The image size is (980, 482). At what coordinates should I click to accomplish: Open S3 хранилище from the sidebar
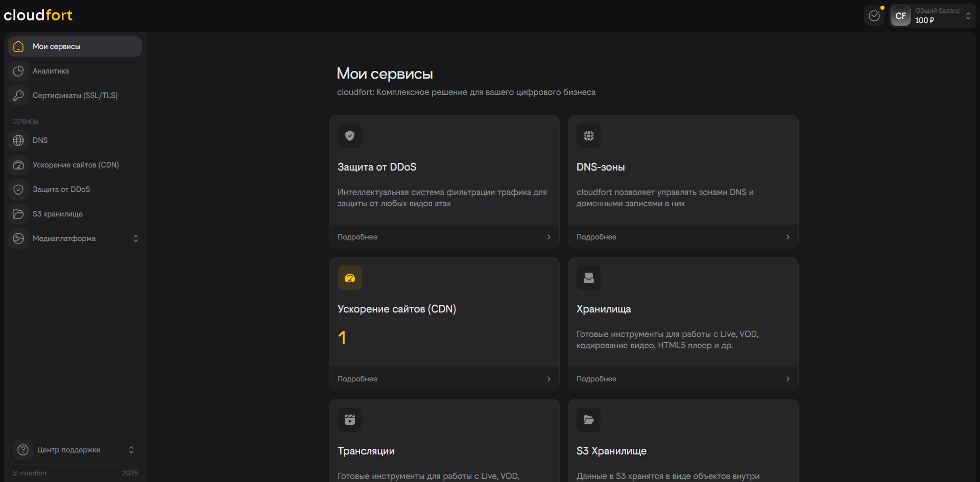(57, 214)
